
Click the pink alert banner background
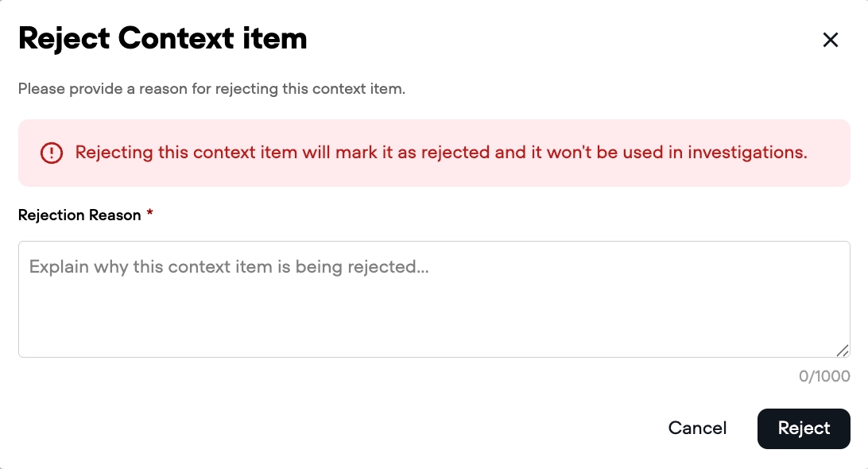click(x=434, y=176)
